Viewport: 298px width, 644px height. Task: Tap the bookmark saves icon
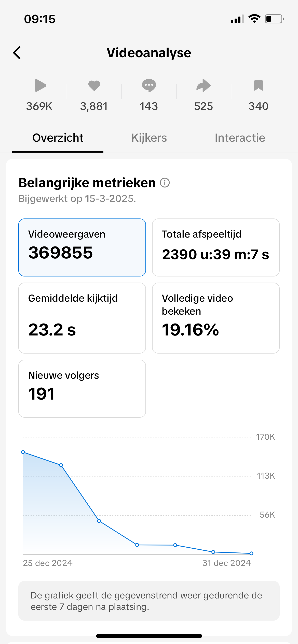(x=258, y=85)
